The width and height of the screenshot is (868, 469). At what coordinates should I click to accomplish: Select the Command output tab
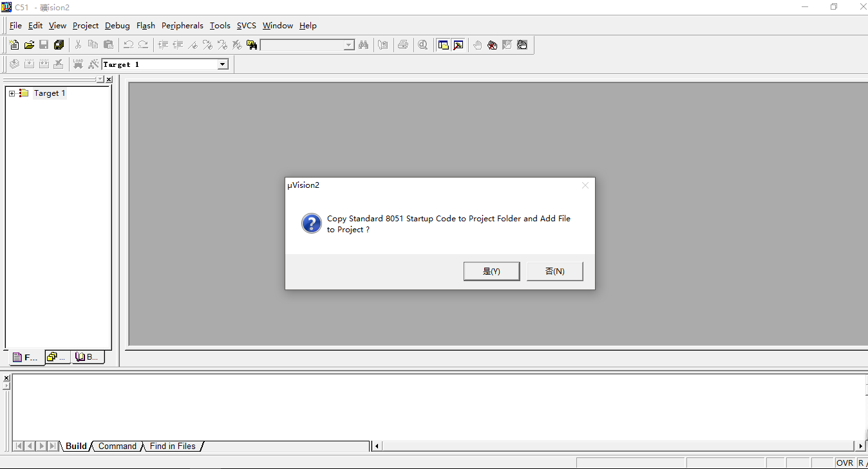(117, 446)
